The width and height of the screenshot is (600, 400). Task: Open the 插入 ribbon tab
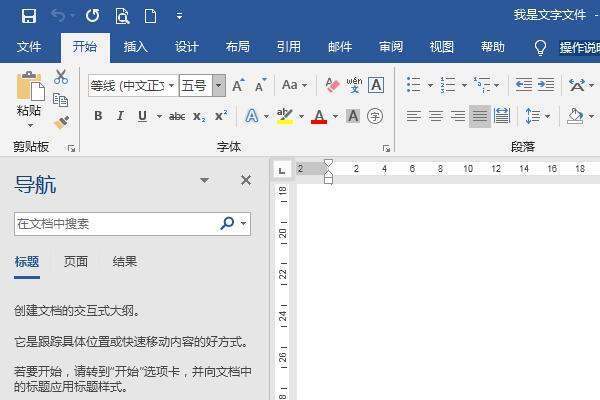[136, 47]
